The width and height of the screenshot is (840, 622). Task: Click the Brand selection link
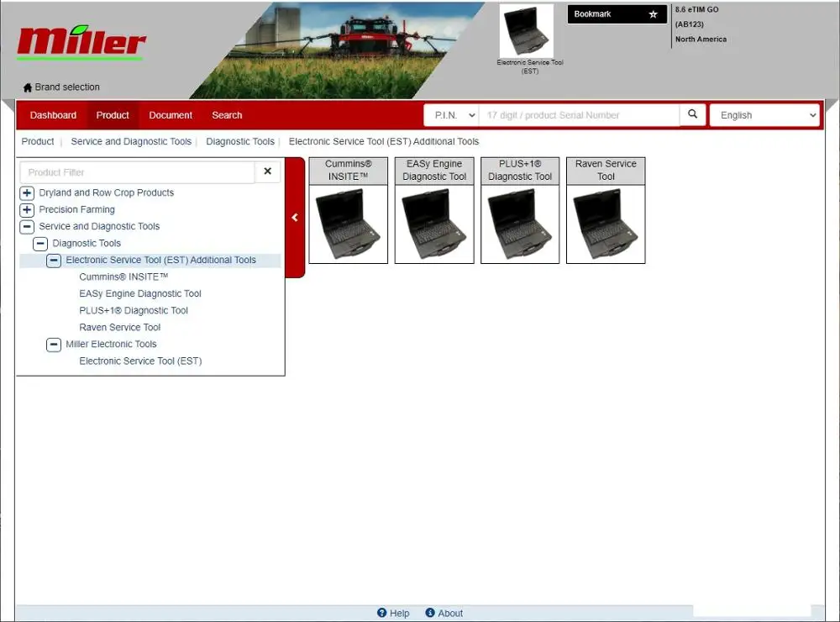point(67,87)
